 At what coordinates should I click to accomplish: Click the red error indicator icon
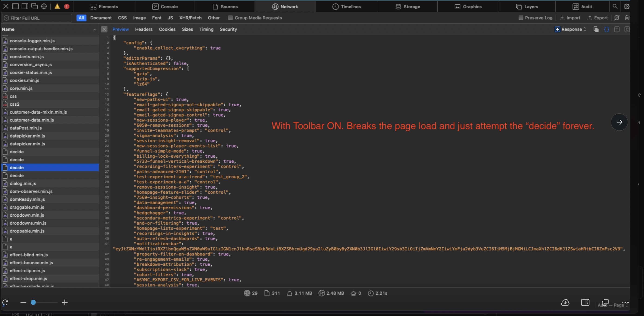pyautogui.click(x=67, y=6)
